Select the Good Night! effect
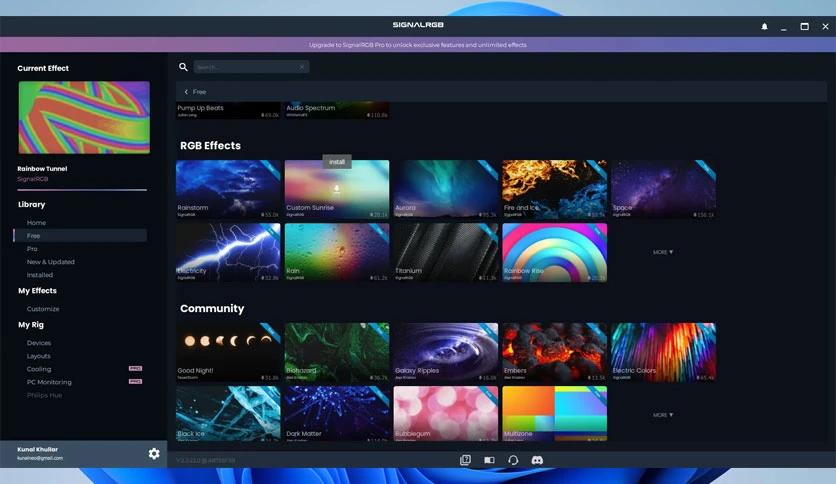836x484 pixels. click(x=228, y=352)
